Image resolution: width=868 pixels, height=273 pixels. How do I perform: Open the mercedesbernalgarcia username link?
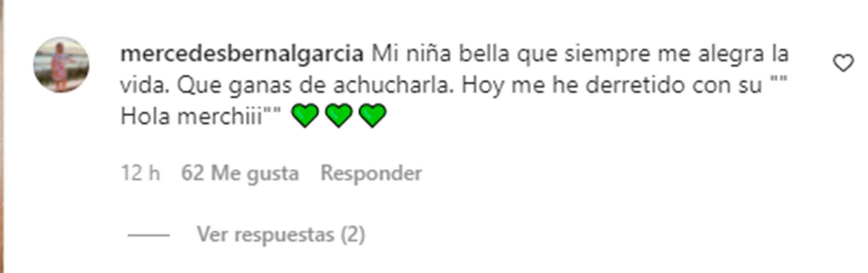coord(242,54)
